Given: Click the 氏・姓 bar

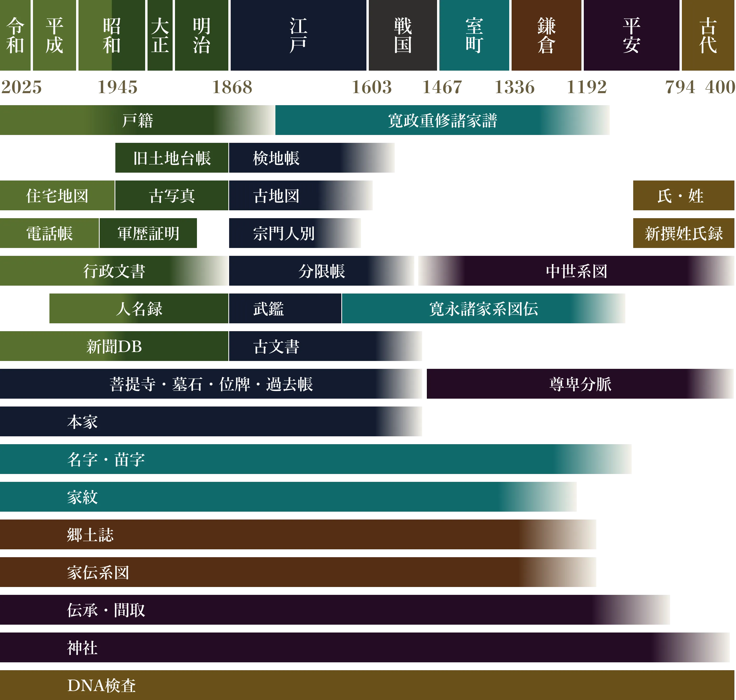Looking at the screenshot, I should click(x=683, y=195).
